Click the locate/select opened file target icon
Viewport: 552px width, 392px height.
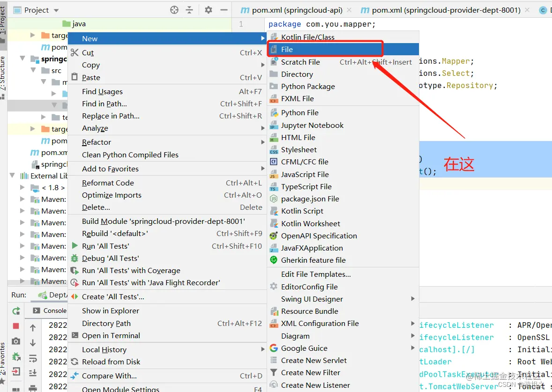tap(174, 10)
